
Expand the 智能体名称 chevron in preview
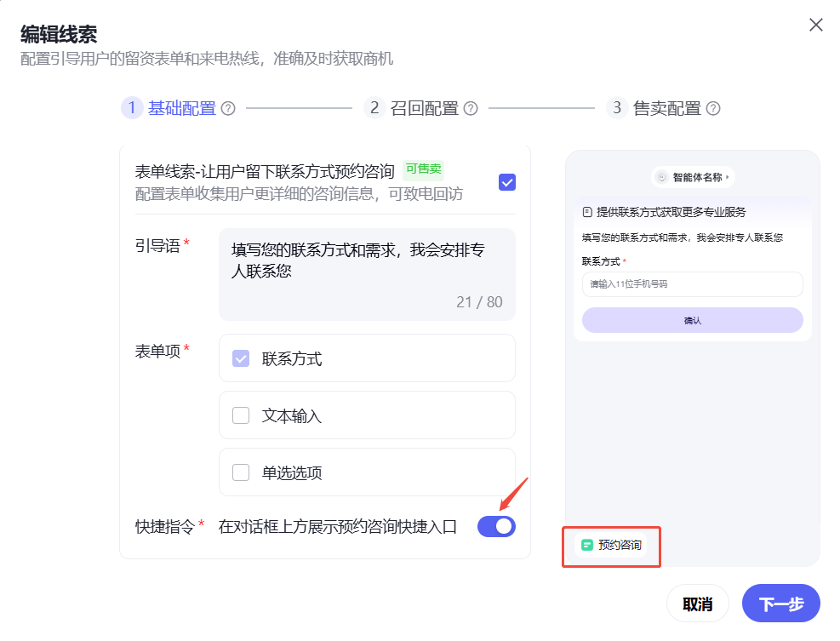[727, 177]
